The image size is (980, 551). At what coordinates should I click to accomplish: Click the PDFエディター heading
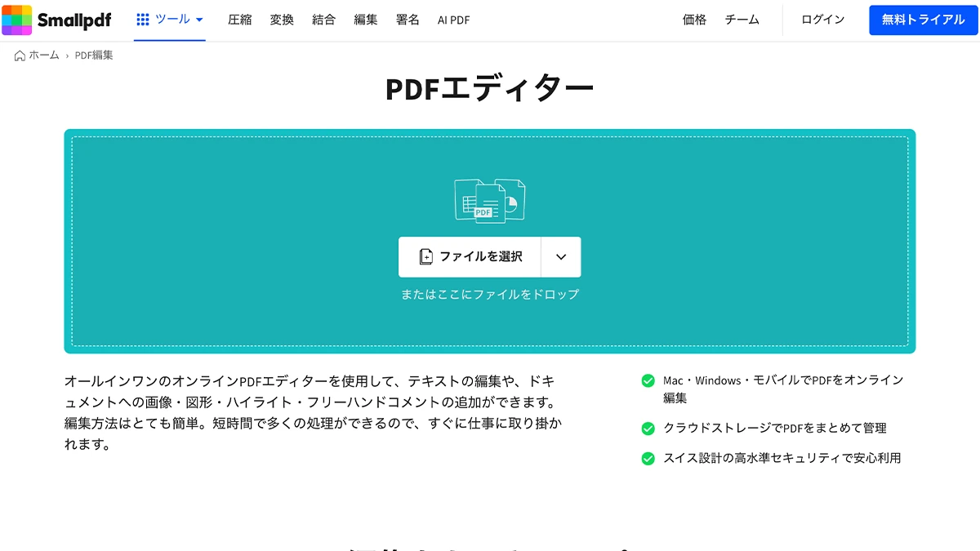(x=490, y=89)
